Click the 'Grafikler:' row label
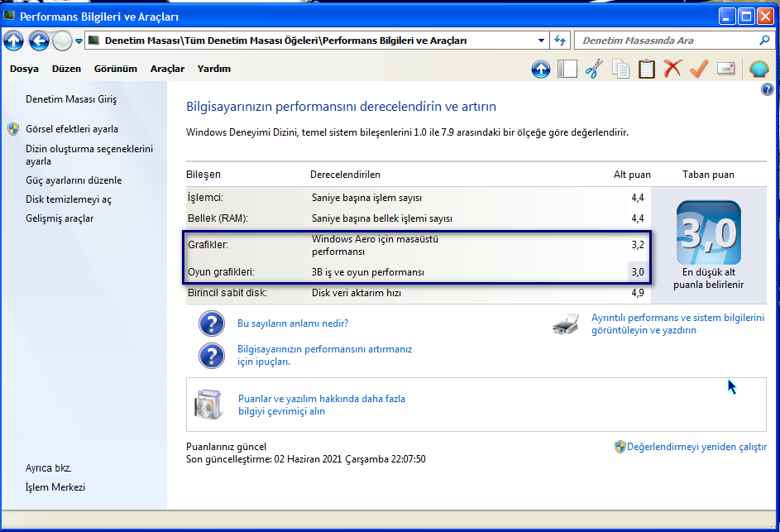780x532 pixels. (x=208, y=244)
